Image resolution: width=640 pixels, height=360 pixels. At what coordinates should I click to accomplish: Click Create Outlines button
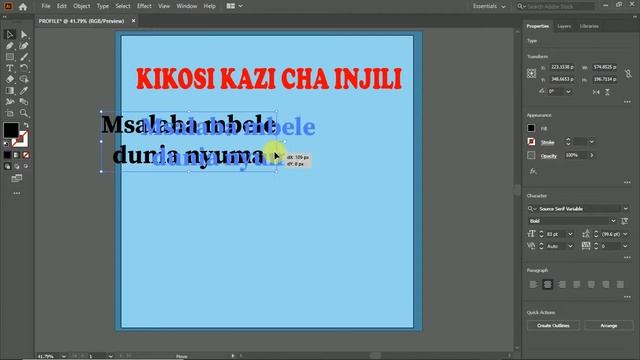click(x=553, y=325)
